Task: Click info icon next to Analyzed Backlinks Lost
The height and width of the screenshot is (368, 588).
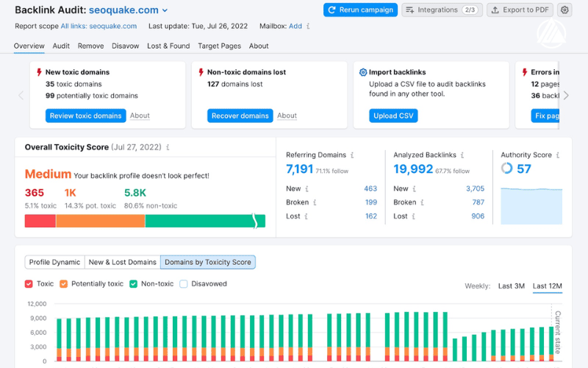Action: pyautogui.click(x=413, y=216)
